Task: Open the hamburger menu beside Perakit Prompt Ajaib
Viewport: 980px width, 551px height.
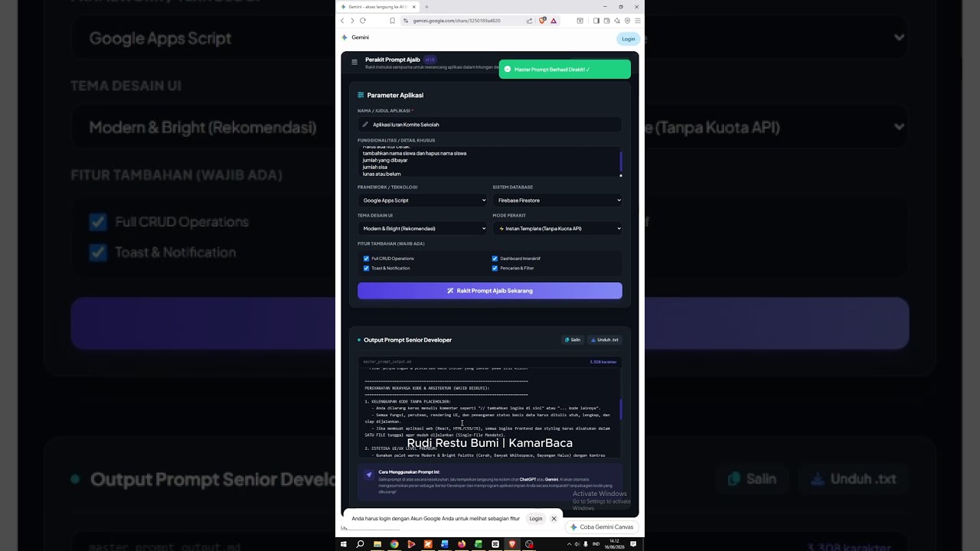Action: click(354, 62)
